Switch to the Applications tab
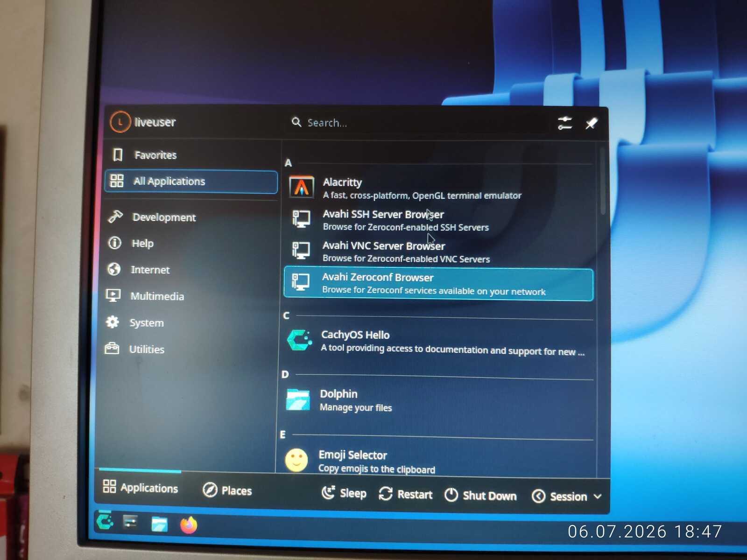747x560 pixels. click(140, 488)
